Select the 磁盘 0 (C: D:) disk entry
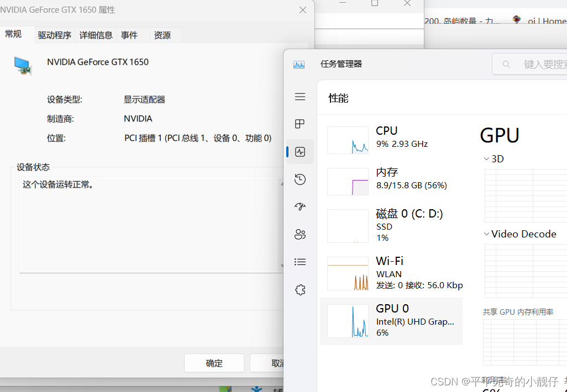The height and width of the screenshot is (392, 567). coord(391,226)
